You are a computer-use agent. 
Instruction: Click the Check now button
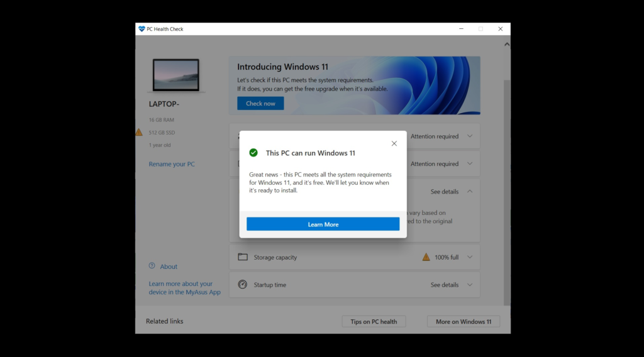260,104
